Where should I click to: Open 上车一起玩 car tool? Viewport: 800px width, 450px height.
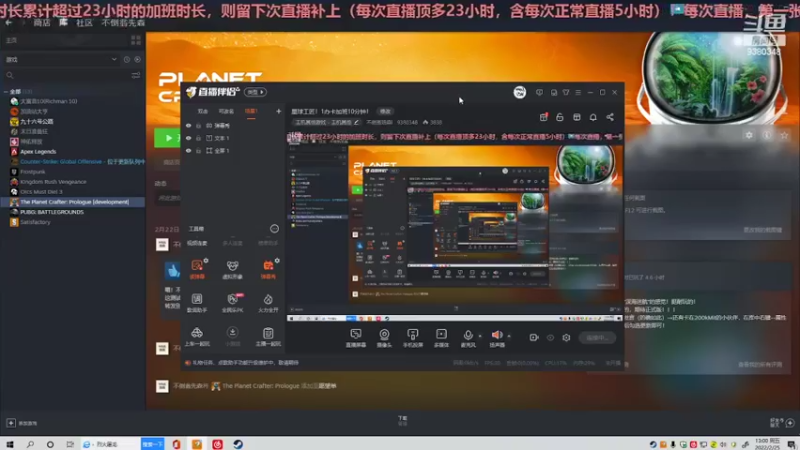197,337
